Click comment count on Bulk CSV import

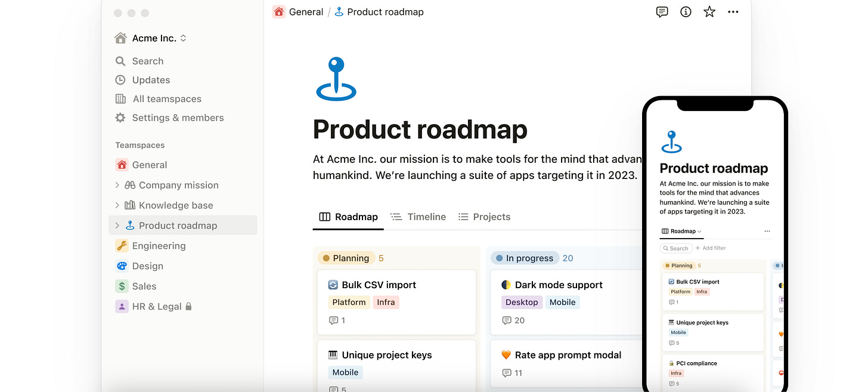tap(337, 320)
